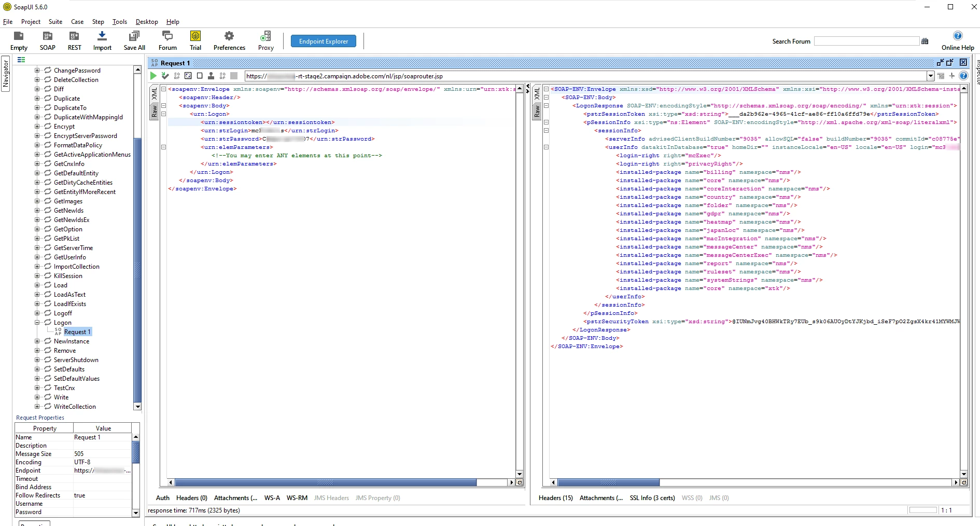Focus the Search Forum input field

(866, 41)
